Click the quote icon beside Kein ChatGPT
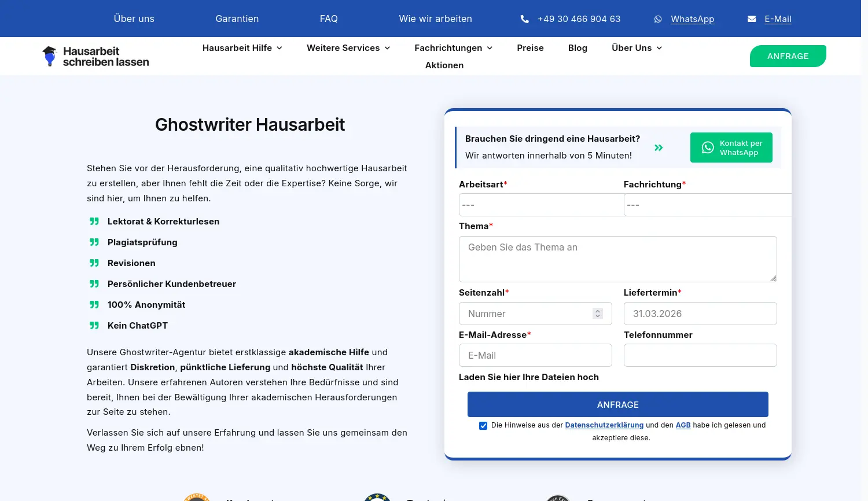 click(x=94, y=325)
